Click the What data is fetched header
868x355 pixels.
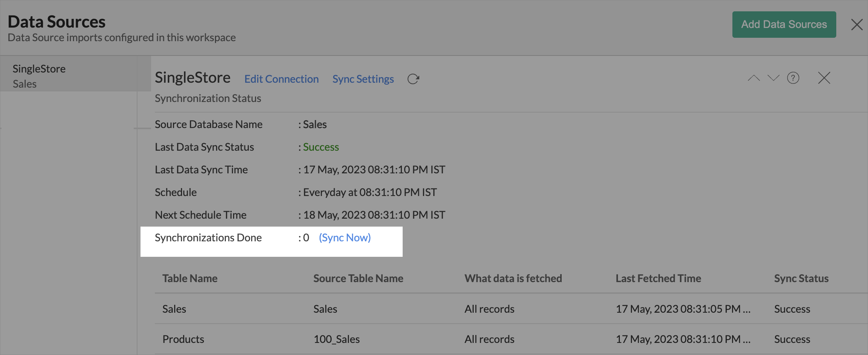point(513,278)
